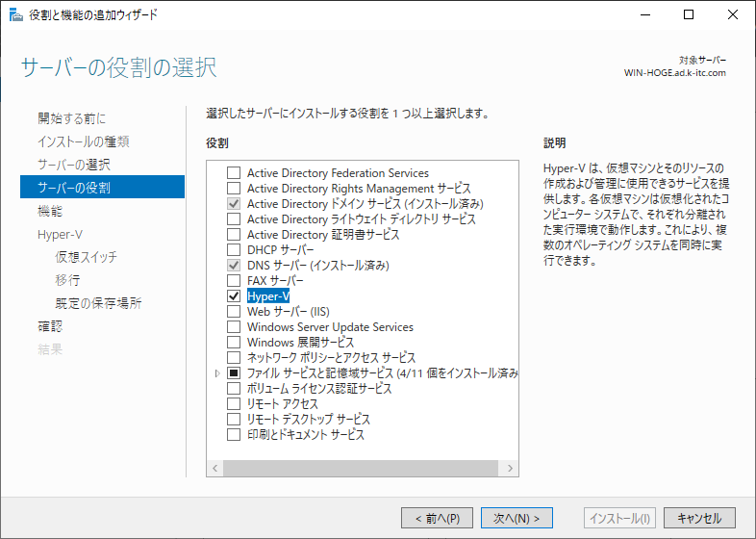The width and height of the screenshot is (756, 539).
Task: Expand ファイル サービスと記憶域サービス tree node
Action: [x=217, y=373]
